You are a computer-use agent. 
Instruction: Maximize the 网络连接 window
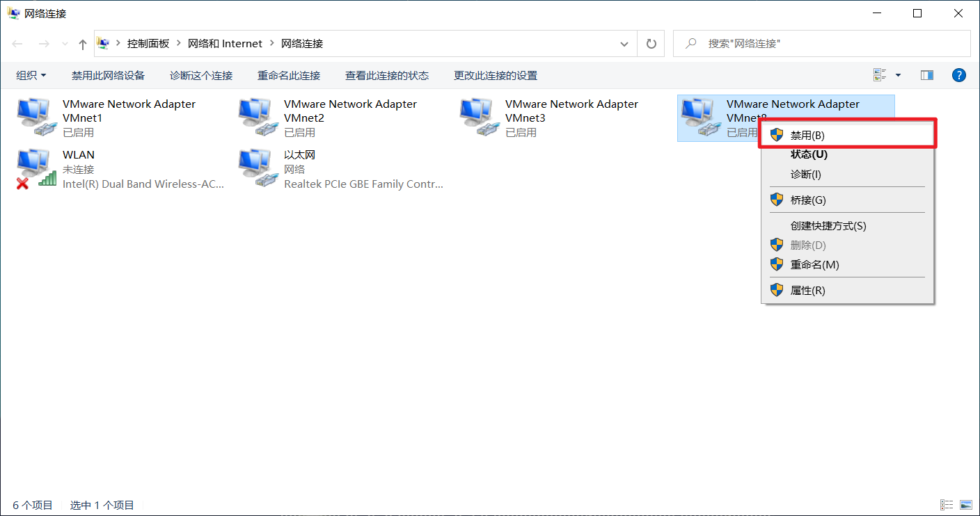pos(917,13)
